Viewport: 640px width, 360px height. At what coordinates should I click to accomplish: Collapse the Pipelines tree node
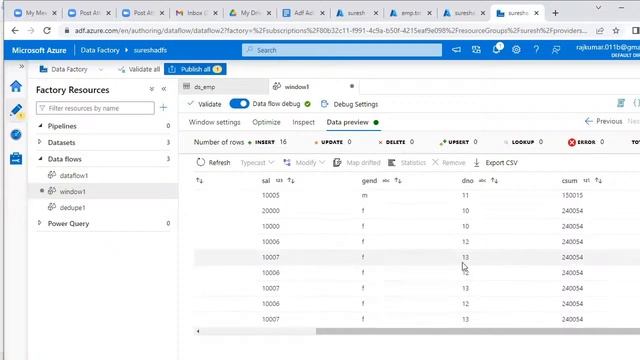point(40,126)
